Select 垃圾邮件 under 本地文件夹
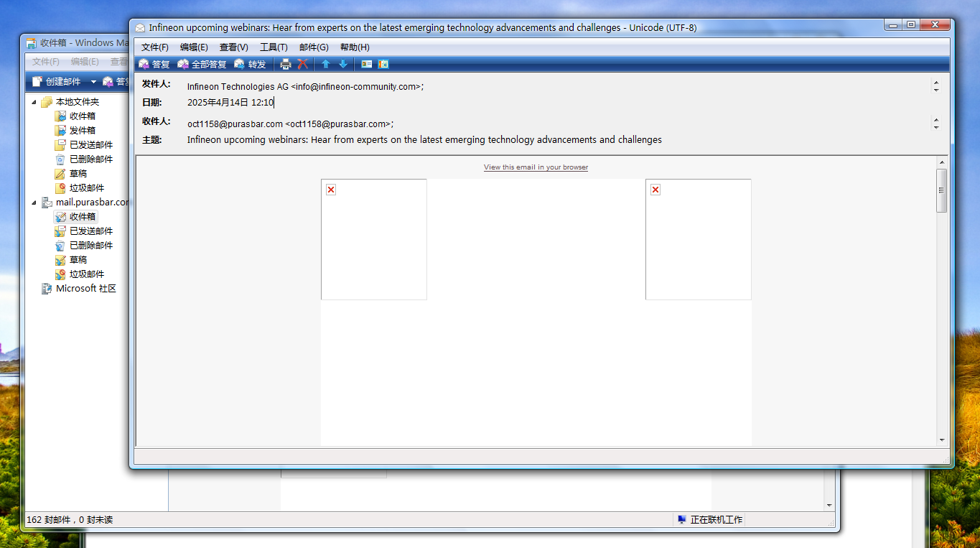The height and width of the screenshot is (548, 980). (80, 188)
